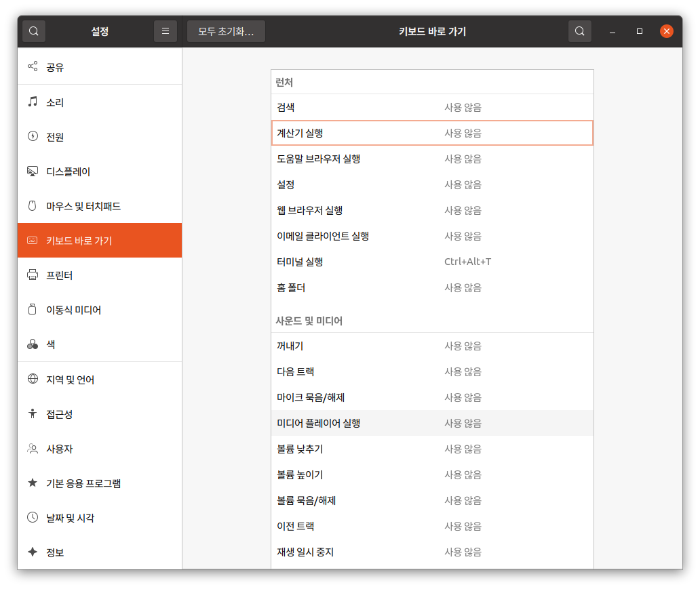
Task: Select the 볼륨 낮추기 shortcut row
Action: click(x=432, y=449)
